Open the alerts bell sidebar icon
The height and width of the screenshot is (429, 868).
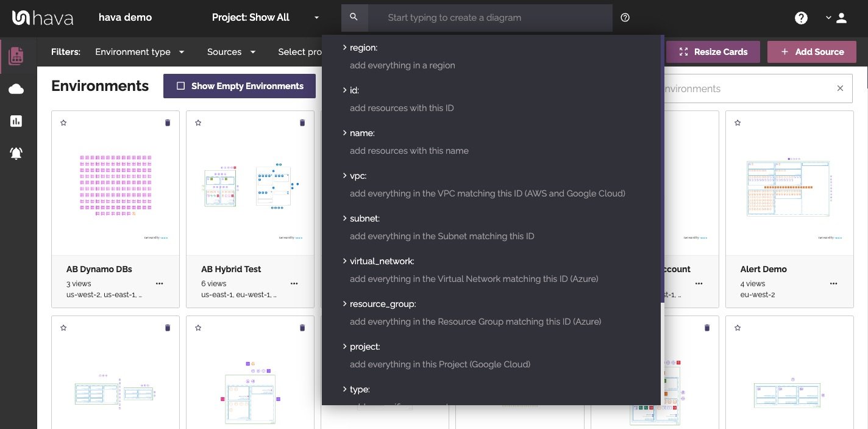tap(16, 153)
